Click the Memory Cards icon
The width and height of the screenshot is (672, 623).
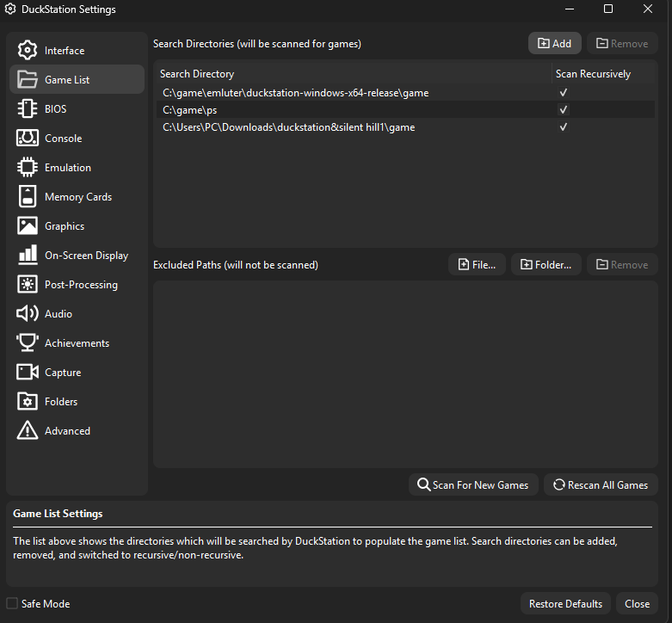(28, 196)
